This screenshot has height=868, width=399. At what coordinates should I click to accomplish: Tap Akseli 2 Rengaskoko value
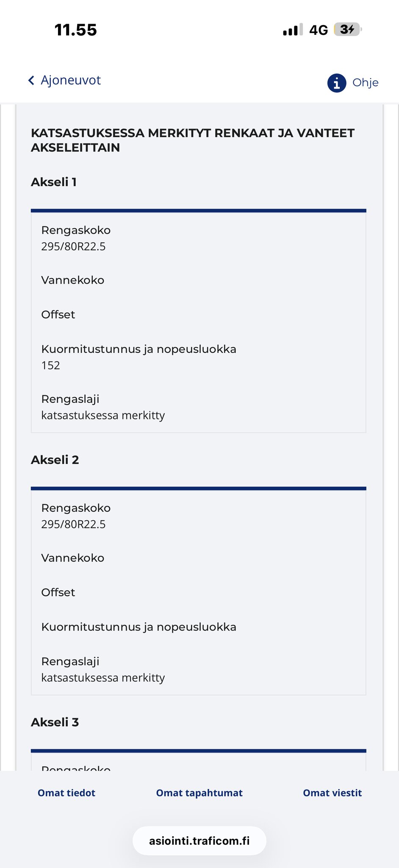tap(73, 524)
